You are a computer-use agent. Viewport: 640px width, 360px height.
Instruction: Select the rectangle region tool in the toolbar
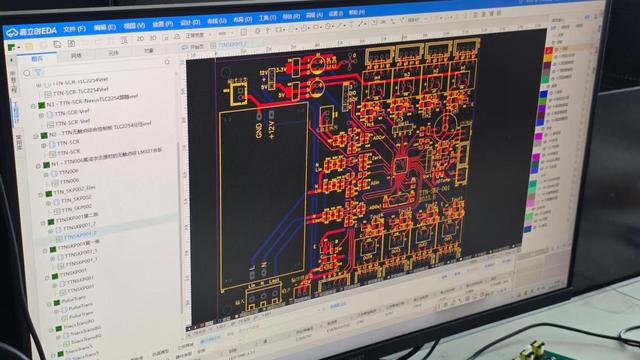coord(279,30)
